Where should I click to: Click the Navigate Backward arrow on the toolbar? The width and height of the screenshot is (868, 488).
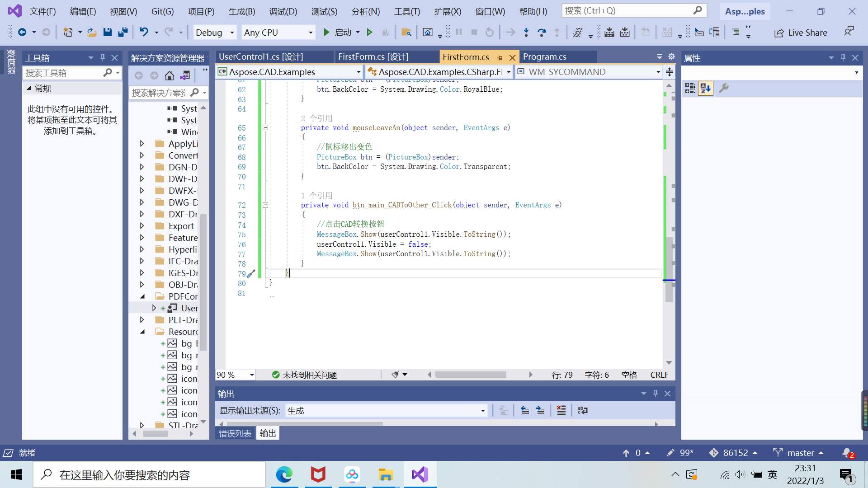pos(23,32)
